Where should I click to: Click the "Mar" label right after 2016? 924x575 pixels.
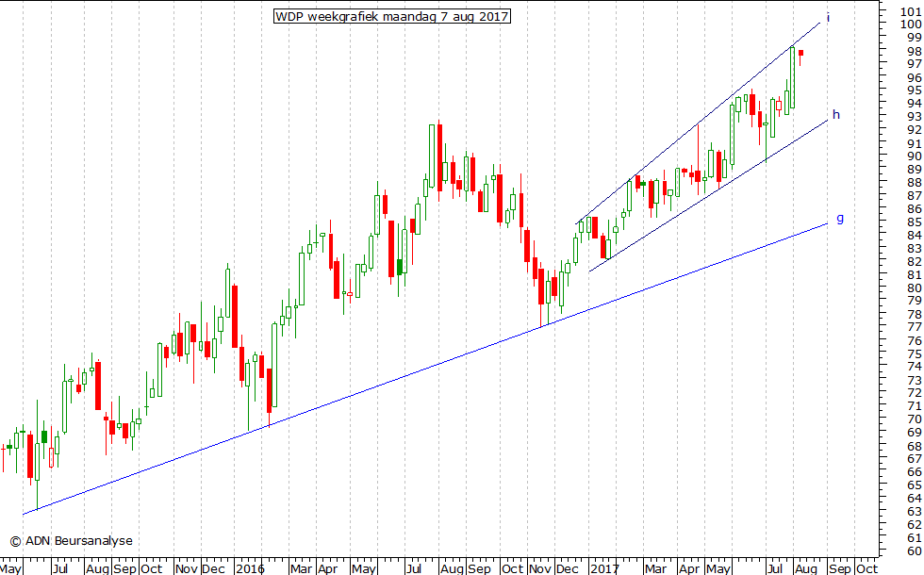pyautogui.click(x=301, y=568)
